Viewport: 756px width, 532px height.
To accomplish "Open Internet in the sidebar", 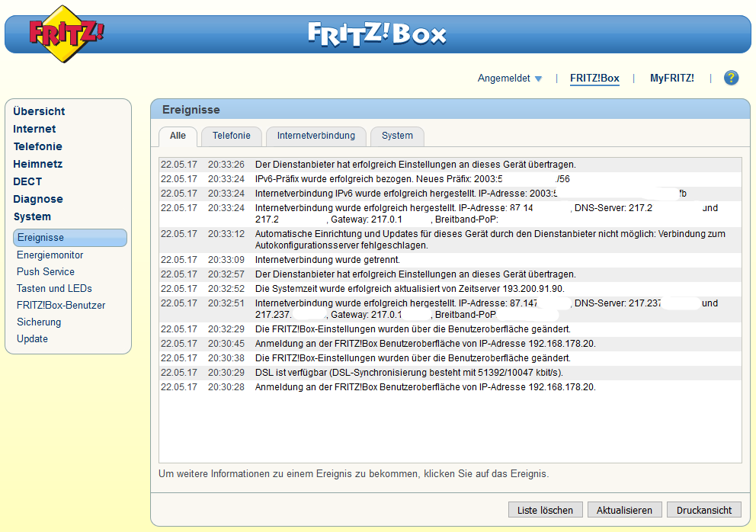I will [x=34, y=129].
